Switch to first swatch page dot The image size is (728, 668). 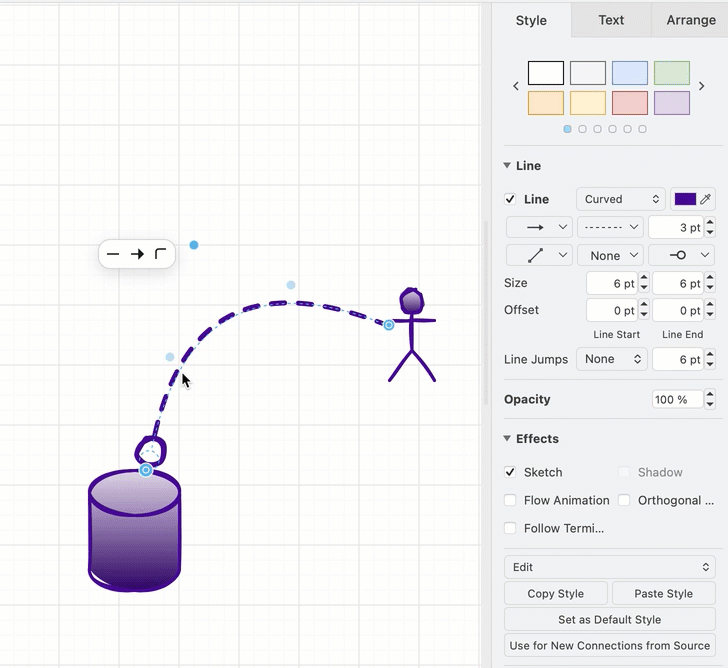coord(567,129)
